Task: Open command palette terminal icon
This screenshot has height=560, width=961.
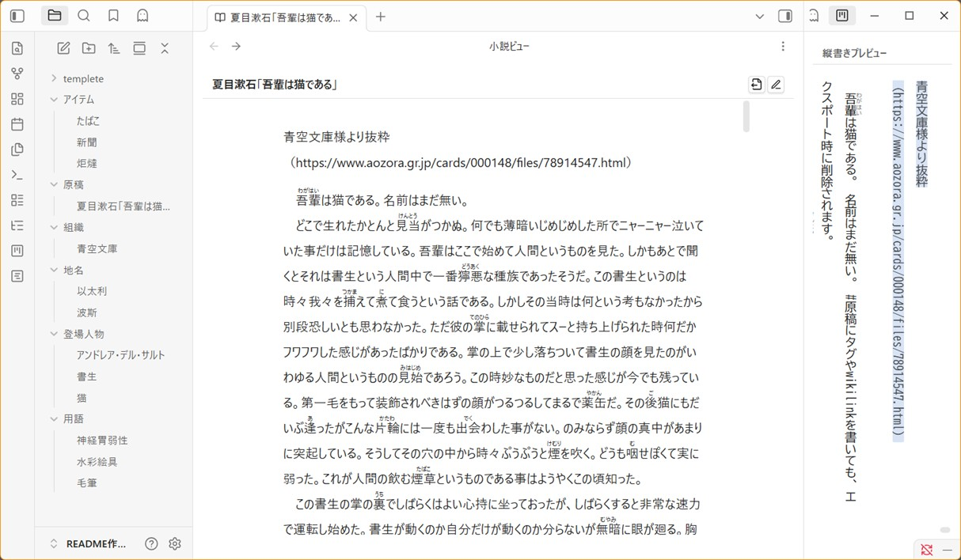Action: pyautogui.click(x=17, y=175)
